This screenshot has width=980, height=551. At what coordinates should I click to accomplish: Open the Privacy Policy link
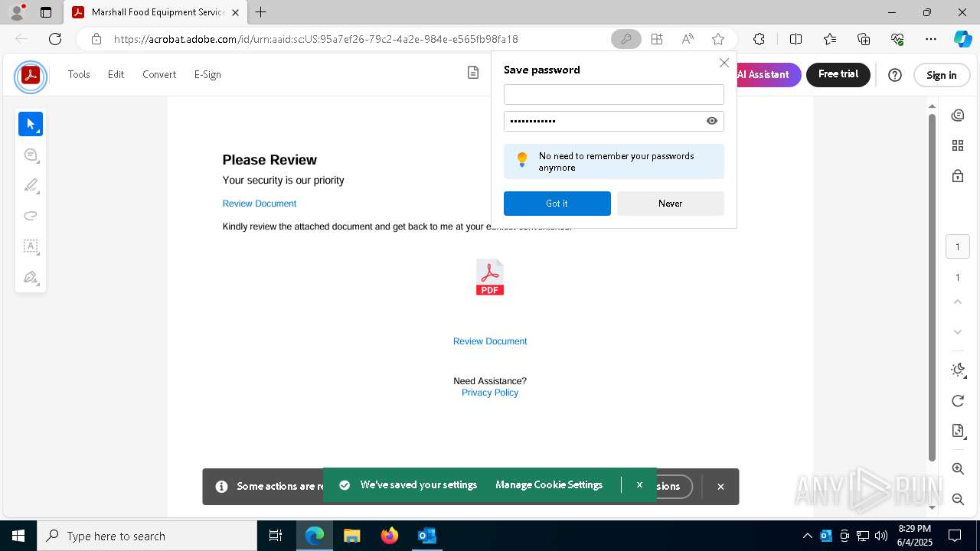click(490, 393)
